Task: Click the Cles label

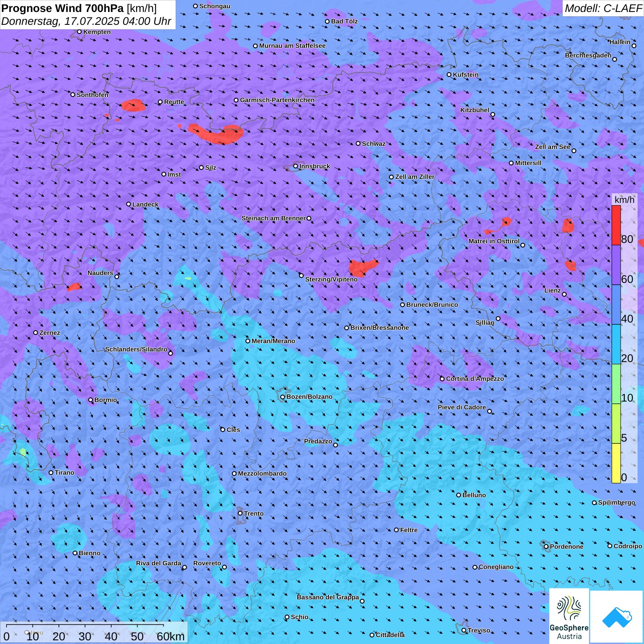Action: pos(233,430)
